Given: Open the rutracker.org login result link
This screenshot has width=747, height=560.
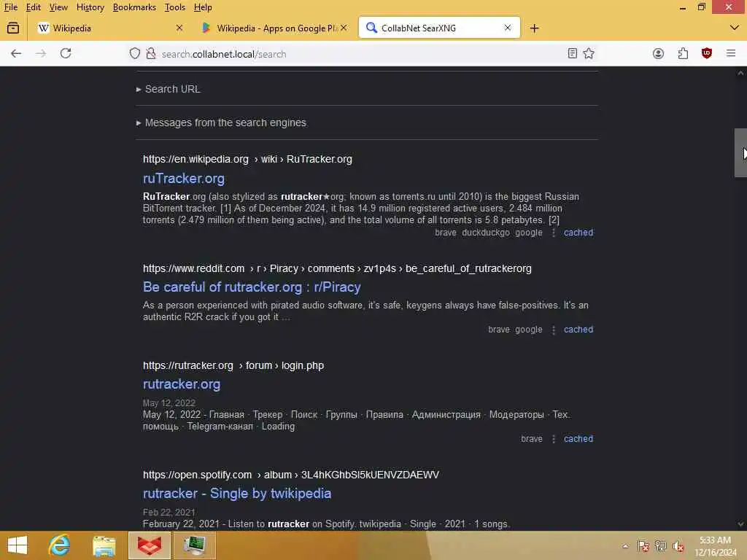Looking at the screenshot, I should [x=182, y=384].
